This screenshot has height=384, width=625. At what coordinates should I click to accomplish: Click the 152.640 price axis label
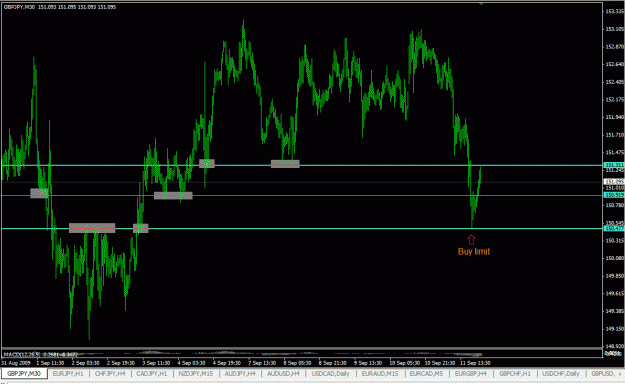[x=614, y=64]
